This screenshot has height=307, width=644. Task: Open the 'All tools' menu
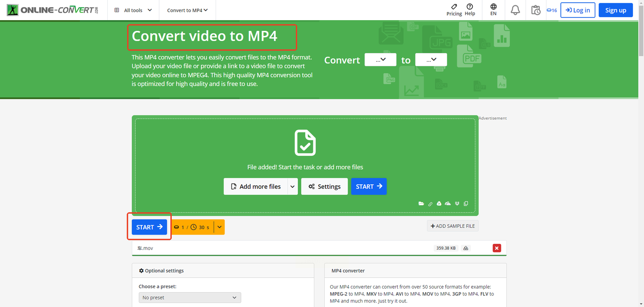(x=133, y=10)
